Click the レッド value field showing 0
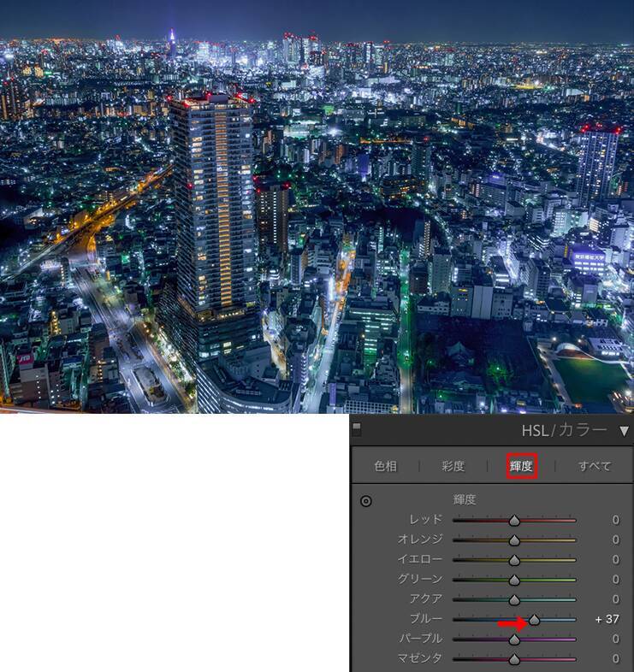The width and height of the screenshot is (634, 672). [x=615, y=520]
